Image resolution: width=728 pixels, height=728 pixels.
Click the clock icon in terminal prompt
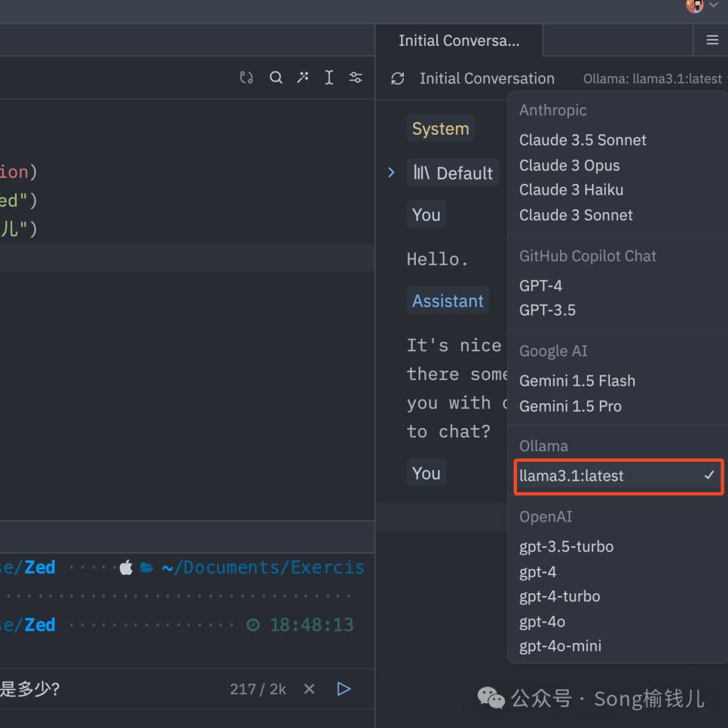tap(253, 625)
